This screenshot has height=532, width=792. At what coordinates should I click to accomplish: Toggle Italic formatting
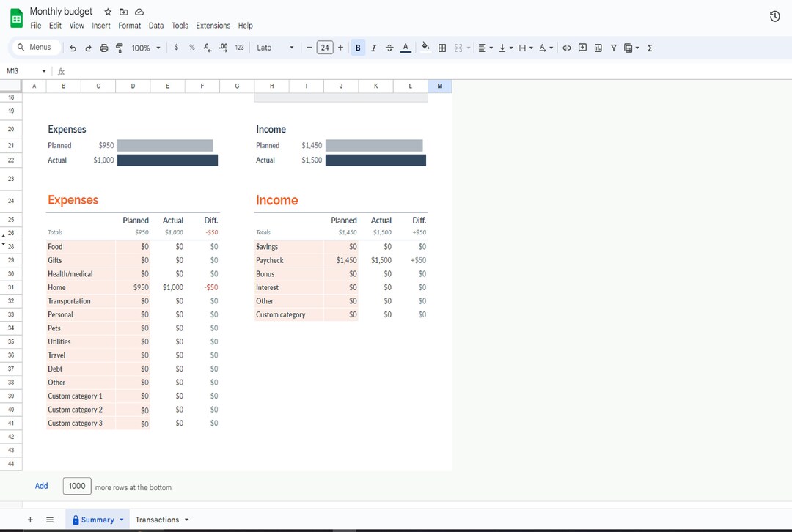pyautogui.click(x=373, y=48)
